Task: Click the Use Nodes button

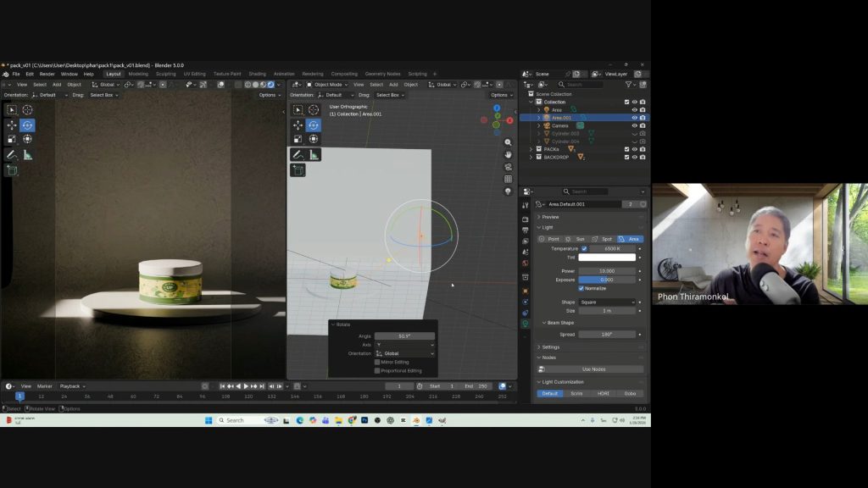Action: coord(593,369)
